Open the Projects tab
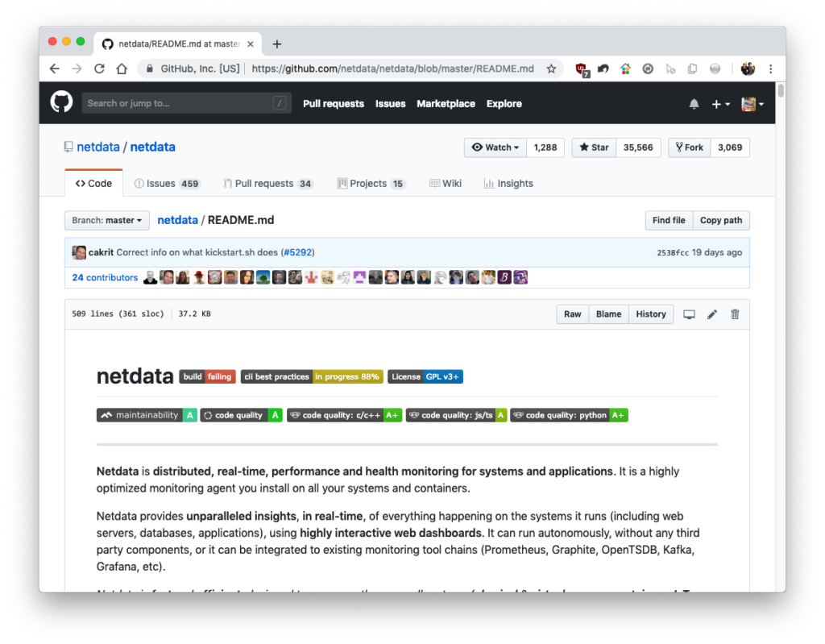Viewport: 825px width, 644px height. click(371, 183)
